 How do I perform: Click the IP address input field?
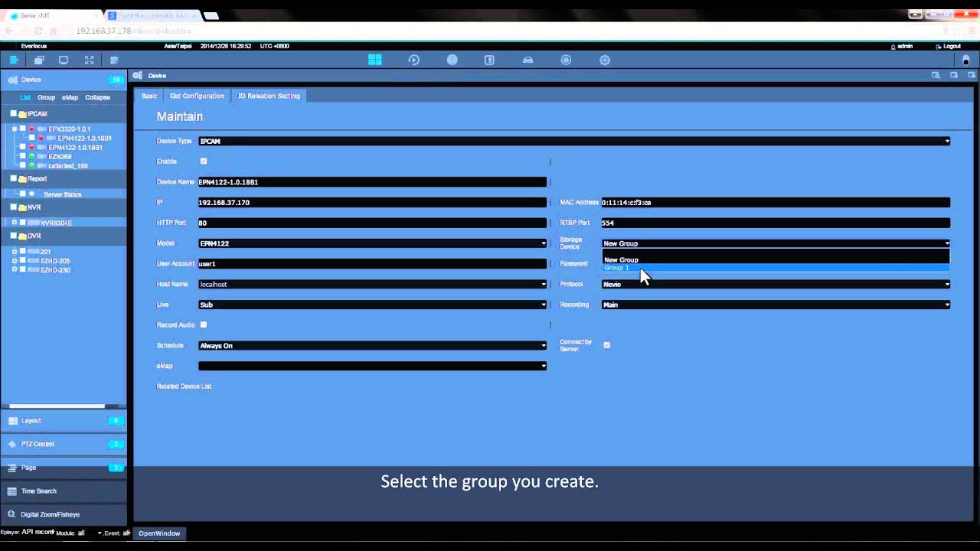[x=372, y=203]
